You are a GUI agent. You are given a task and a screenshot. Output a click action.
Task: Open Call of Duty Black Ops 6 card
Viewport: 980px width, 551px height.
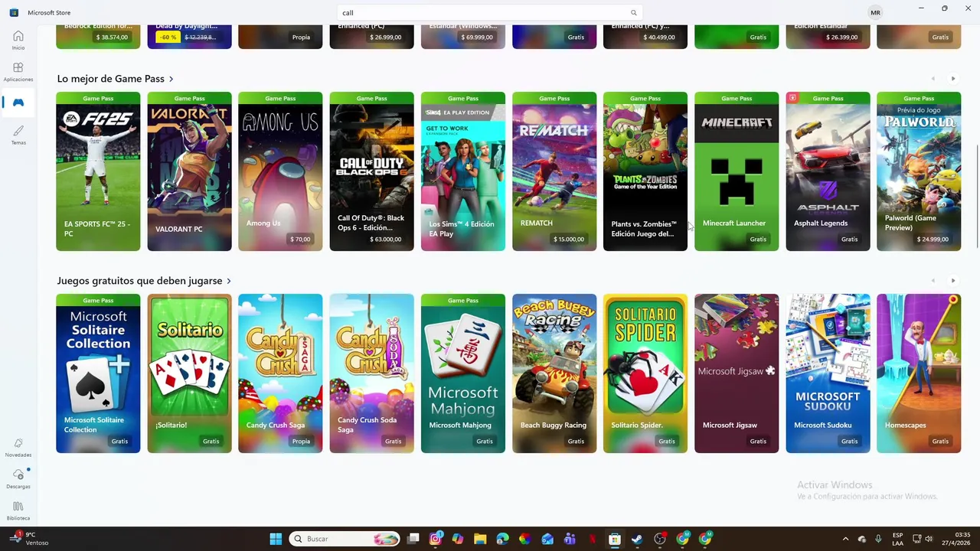point(371,171)
